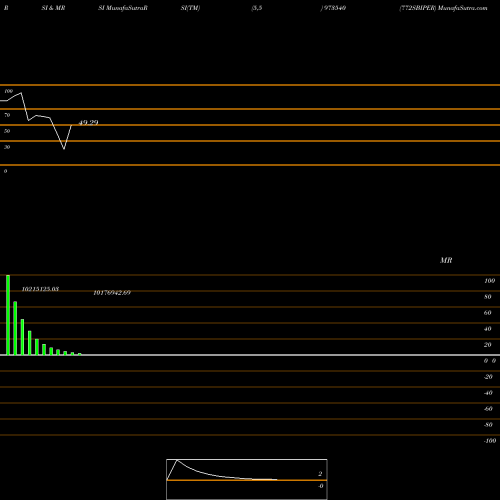The width and height of the screenshot is (500, 500).
Task: Select the MR label above the histogram
Action: pyautogui.click(x=446, y=260)
